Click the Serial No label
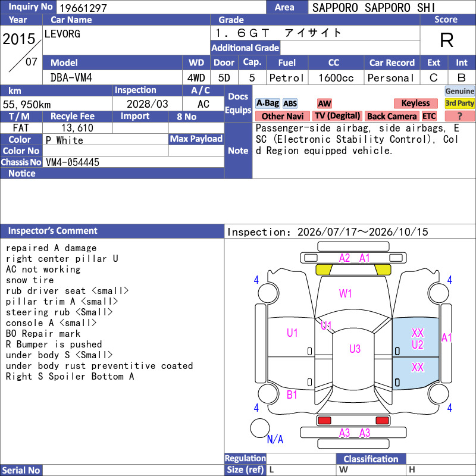Screen dimensions: 476x476 coord(21,470)
